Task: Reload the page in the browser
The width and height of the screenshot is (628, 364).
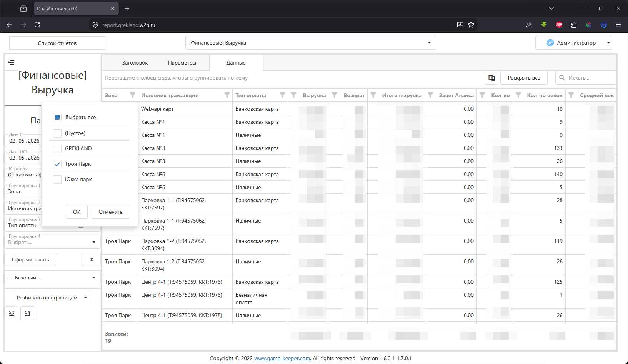Action: pos(37,25)
